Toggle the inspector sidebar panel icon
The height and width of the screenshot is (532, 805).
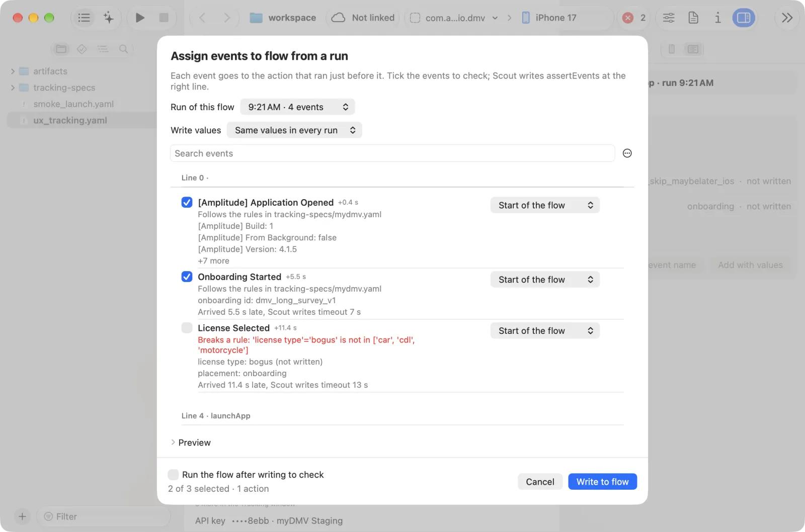click(x=744, y=18)
